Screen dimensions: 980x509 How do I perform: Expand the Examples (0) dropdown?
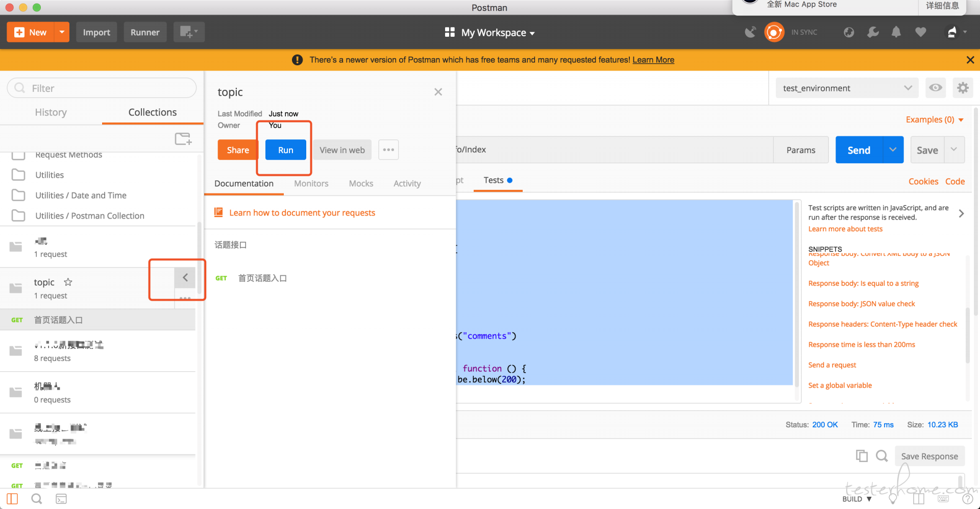935,119
